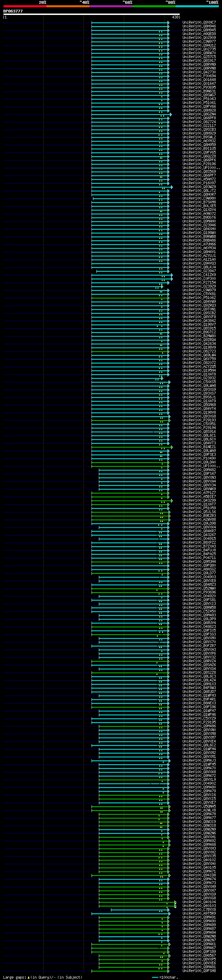Image resolution: width=222 pixels, height=980 pixels.
Task: Select hit label UniRef100_Q9AU12
Action: coord(199,45)
